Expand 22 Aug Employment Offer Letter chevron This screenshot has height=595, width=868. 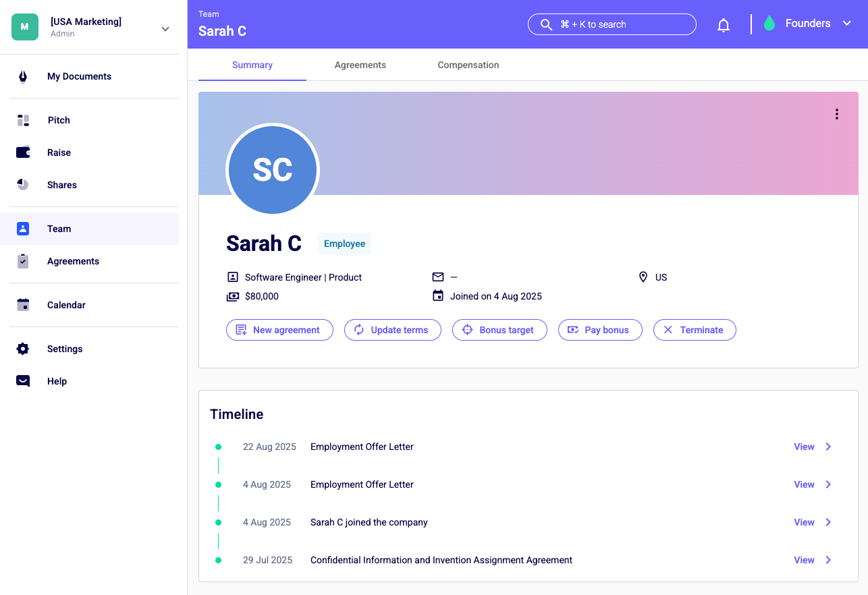point(828,447)
